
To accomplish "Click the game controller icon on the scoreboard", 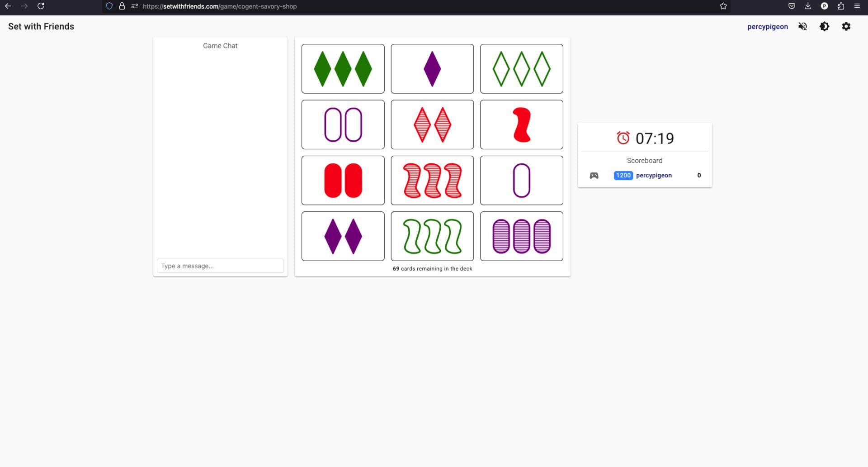I will (x=594, y=175).
